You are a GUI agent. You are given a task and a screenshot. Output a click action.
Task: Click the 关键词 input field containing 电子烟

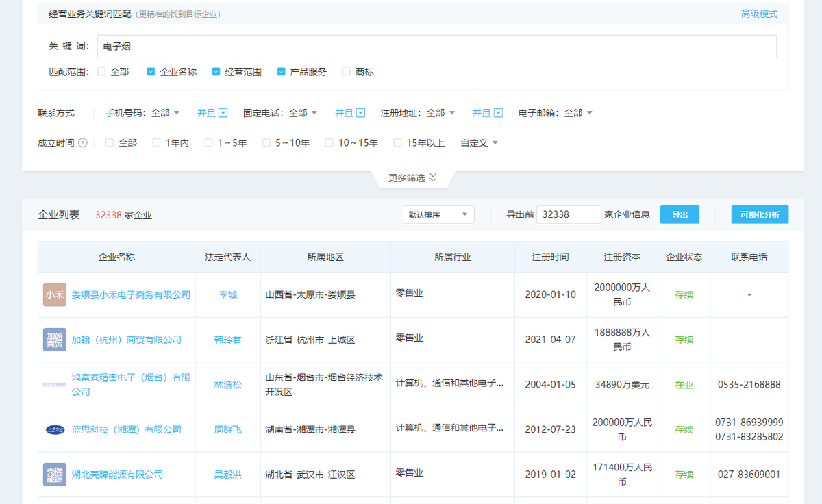click(437, 47)
